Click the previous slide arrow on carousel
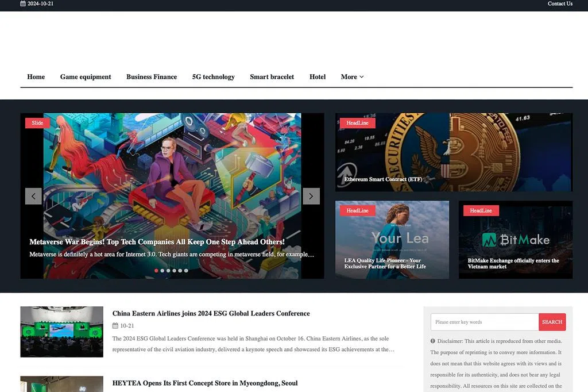588x392 pixels. [x=33, y=196]
